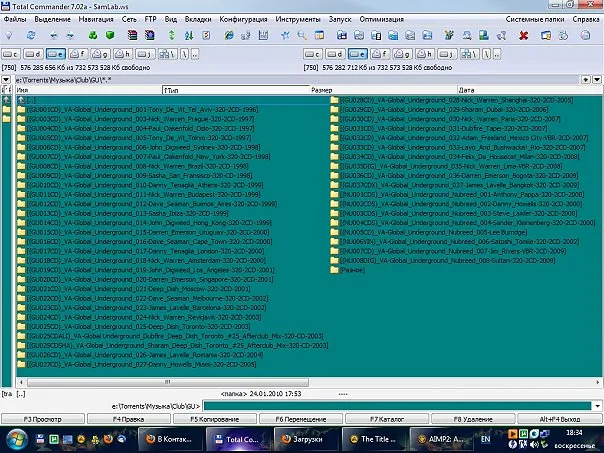Click the refresh arrows toolbar icon
This screenshot has width=604, height=453.
[x=31, y=35]
